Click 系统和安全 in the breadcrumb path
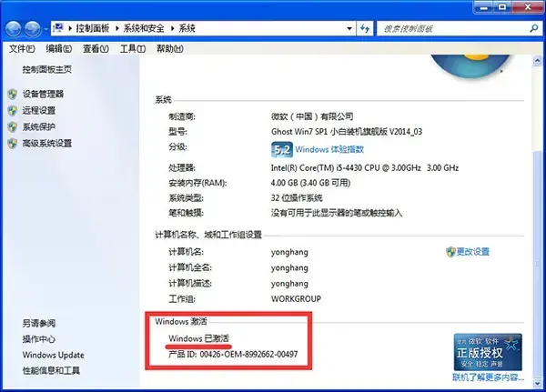546x392 pixels. pyautogui.click(x=144, y=28)
